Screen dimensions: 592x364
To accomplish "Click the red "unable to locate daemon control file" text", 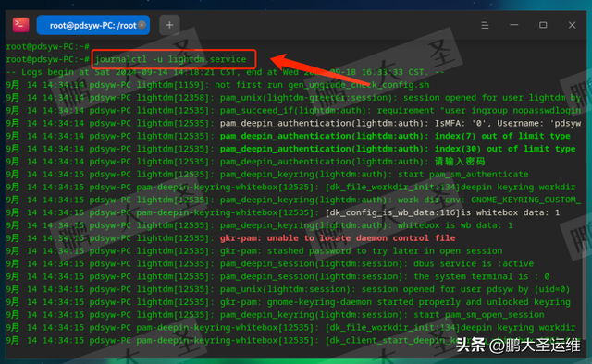I will 361,238.
